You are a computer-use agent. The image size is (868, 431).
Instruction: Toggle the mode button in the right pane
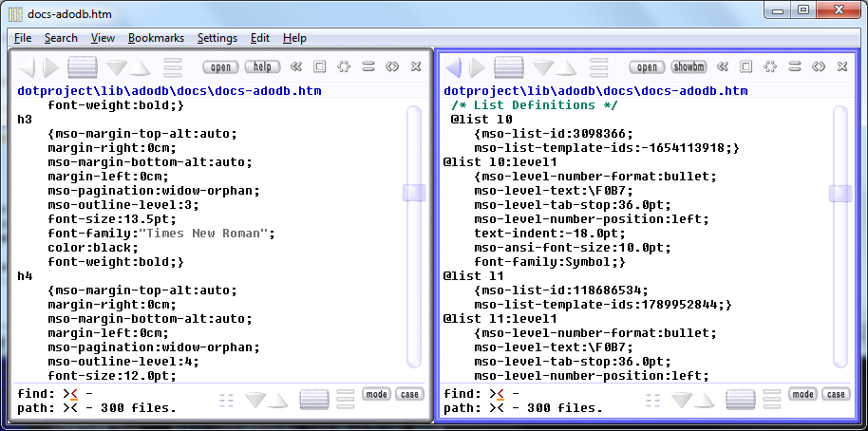(x=802, y=394)
